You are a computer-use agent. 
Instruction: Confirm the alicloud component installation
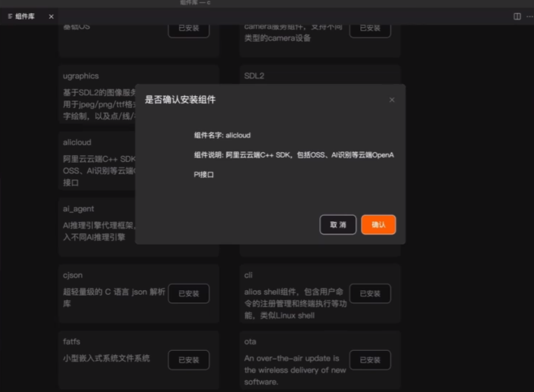379,225
